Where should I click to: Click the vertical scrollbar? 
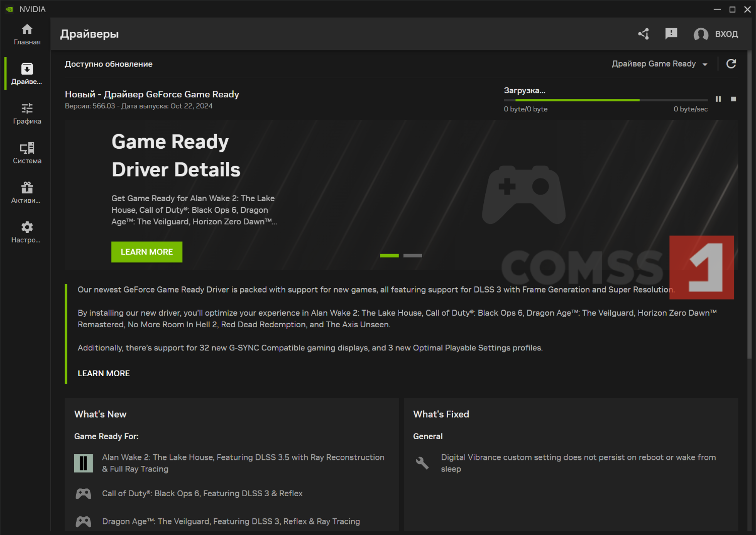[749, 204]
